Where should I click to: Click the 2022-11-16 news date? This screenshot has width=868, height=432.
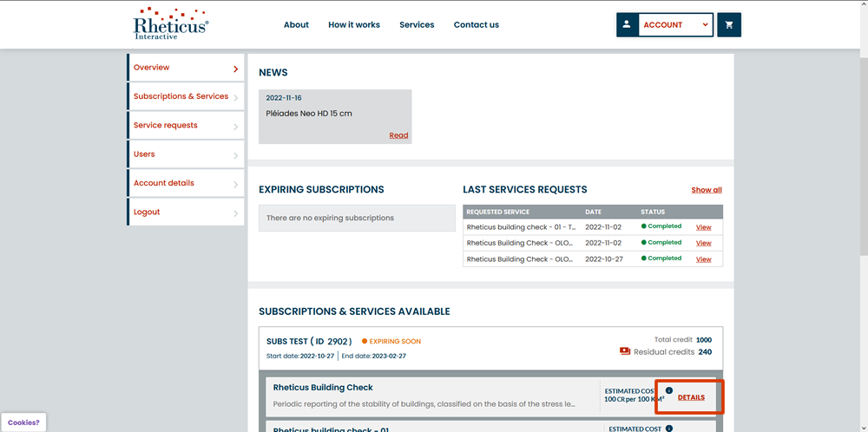[x=285, y=98]
